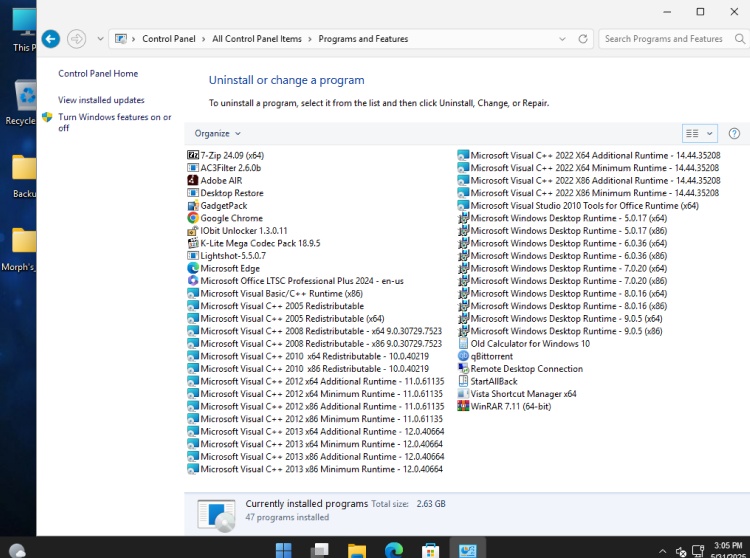Click the Microsoft Office LTSC icon
The width and height of the screenshot is (750, 558).
(x=193, y=281)
